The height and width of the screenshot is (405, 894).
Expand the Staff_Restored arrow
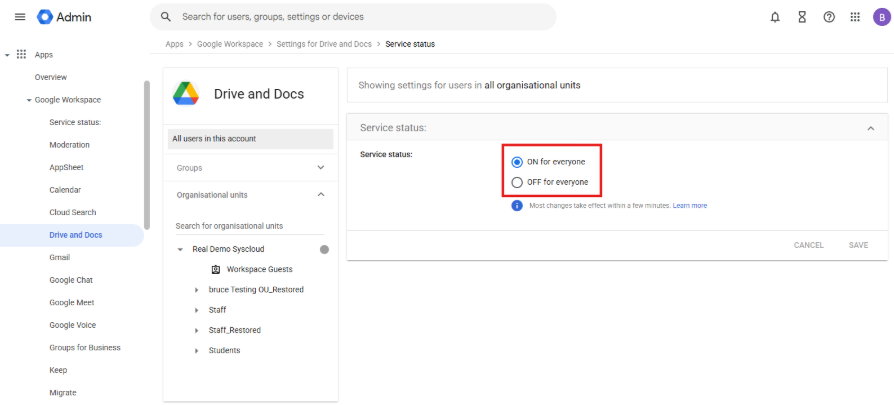click(x=197, y=330)
